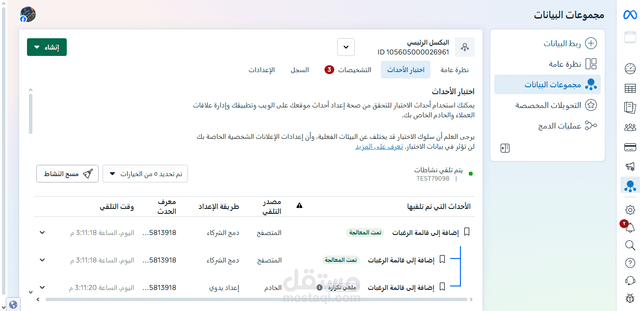
Task: Click the اليوم، الساعة 3:11:20 م timestamp
Action: (x=102, y=287)
